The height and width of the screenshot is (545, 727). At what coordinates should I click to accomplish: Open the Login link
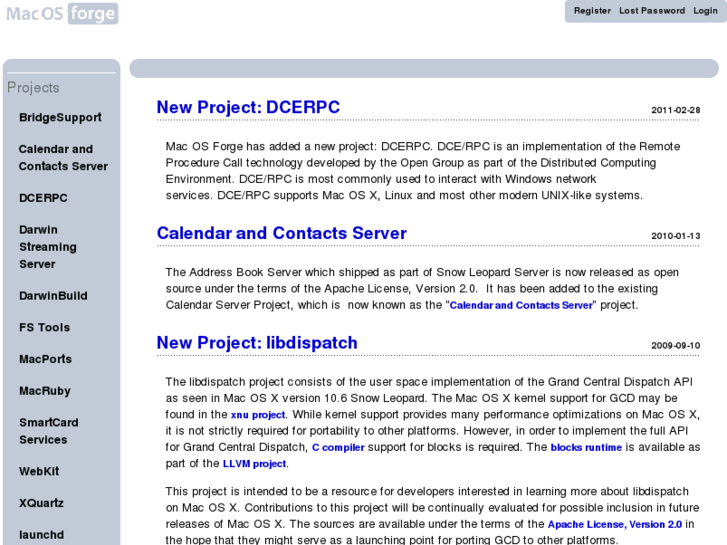pos(705,11)
